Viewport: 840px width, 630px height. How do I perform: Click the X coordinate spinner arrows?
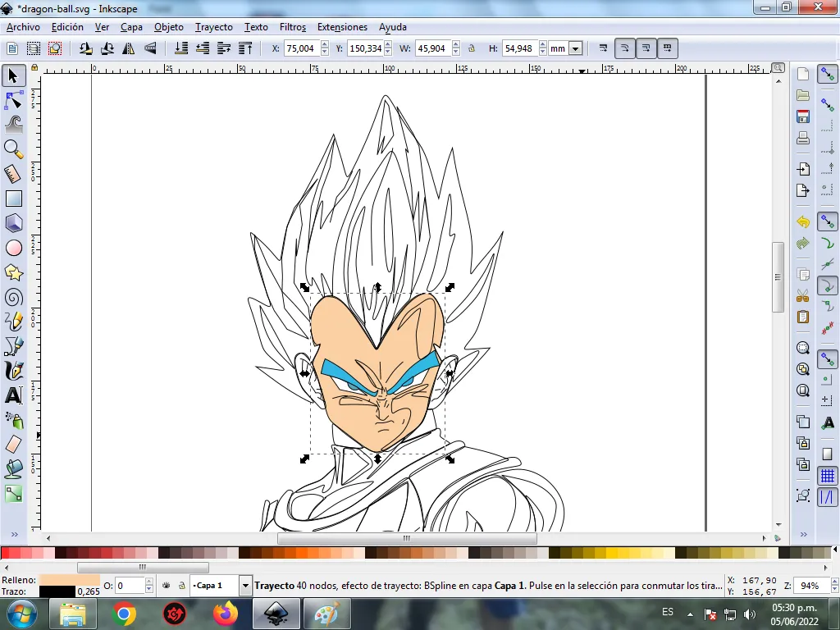(x=325, y=48)
